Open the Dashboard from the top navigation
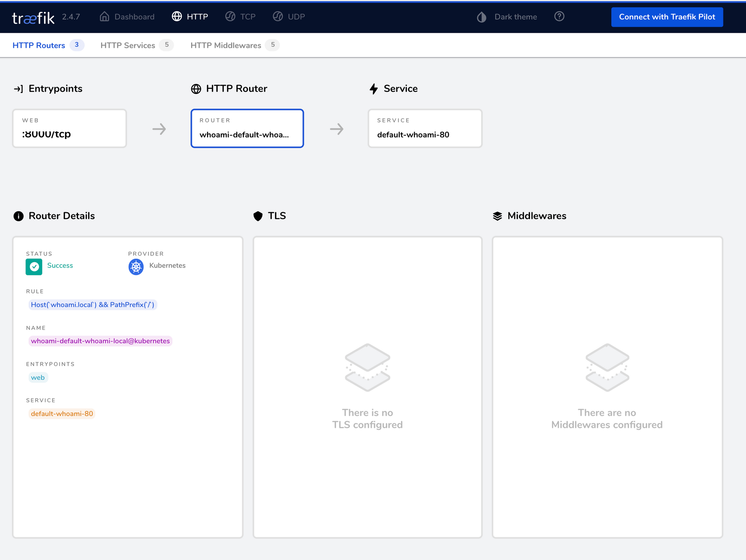This screenshot has width=746, height=560. (x=126, y=16)
